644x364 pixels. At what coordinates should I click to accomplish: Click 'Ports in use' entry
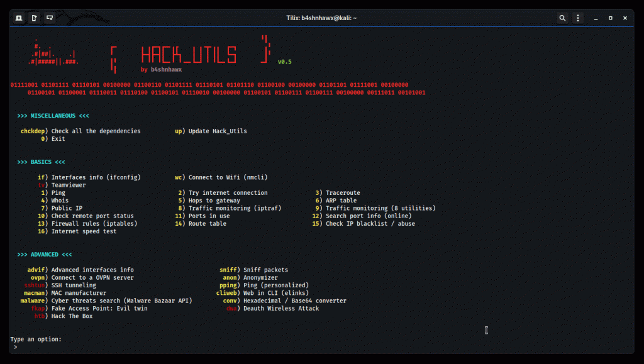click(209, 216)
